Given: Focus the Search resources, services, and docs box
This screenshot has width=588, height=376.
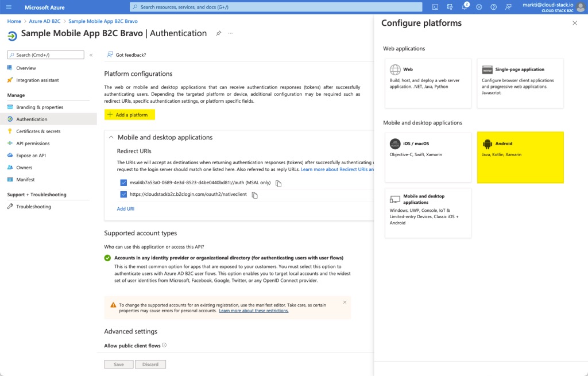Looking at the screenshot, I should pyautogui.click(x=276, y=7).
